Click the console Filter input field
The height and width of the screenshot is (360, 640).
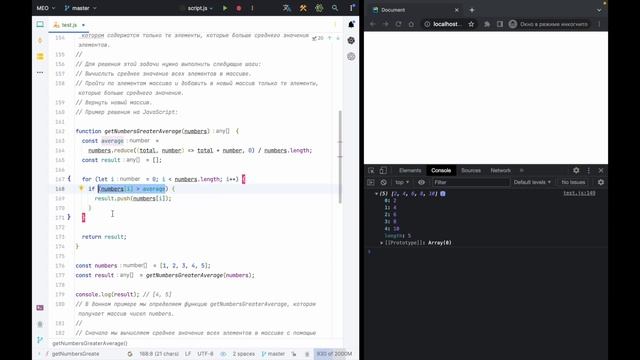[x=470, y=182]
